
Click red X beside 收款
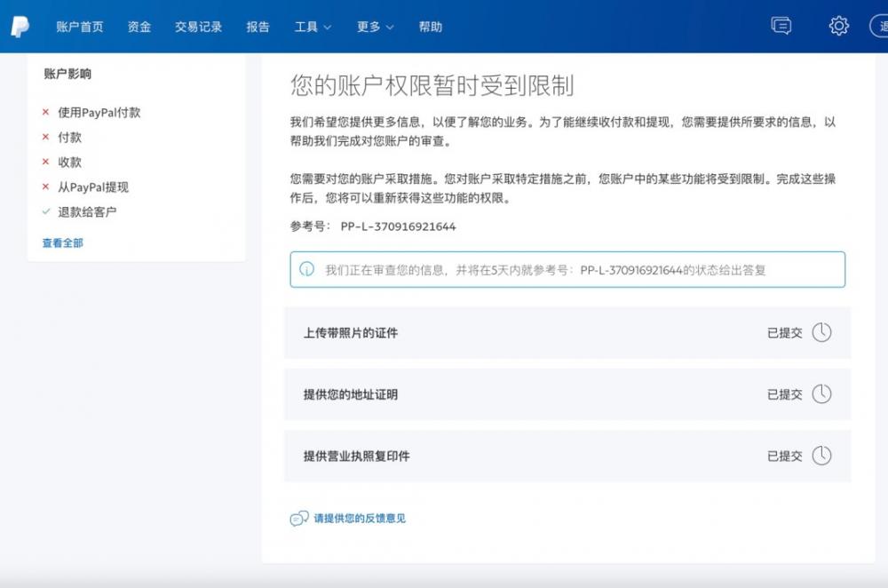46,162
